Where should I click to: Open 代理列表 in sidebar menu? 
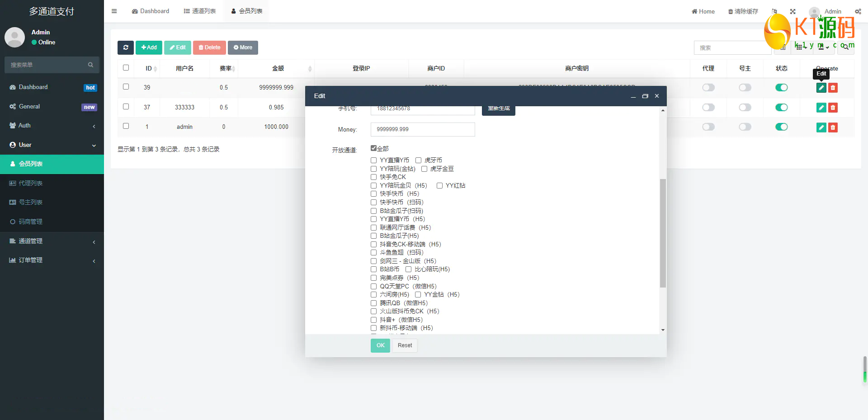52,183
